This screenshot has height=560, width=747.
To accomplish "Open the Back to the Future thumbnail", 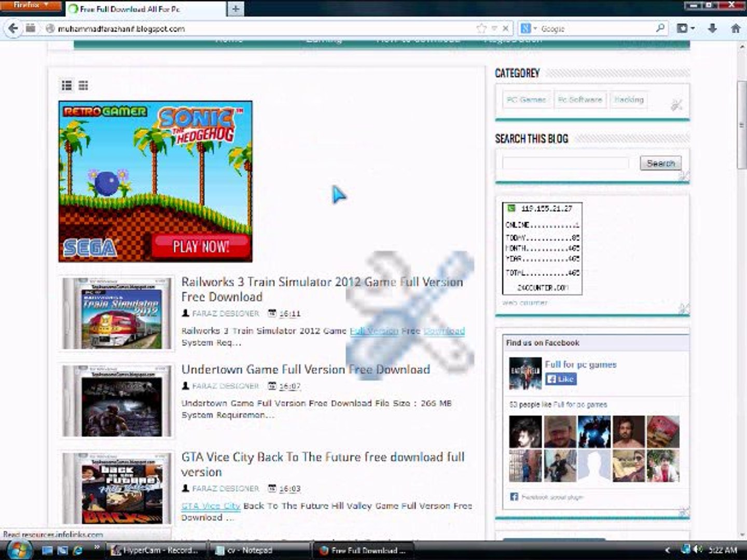I will coord(118,488).
